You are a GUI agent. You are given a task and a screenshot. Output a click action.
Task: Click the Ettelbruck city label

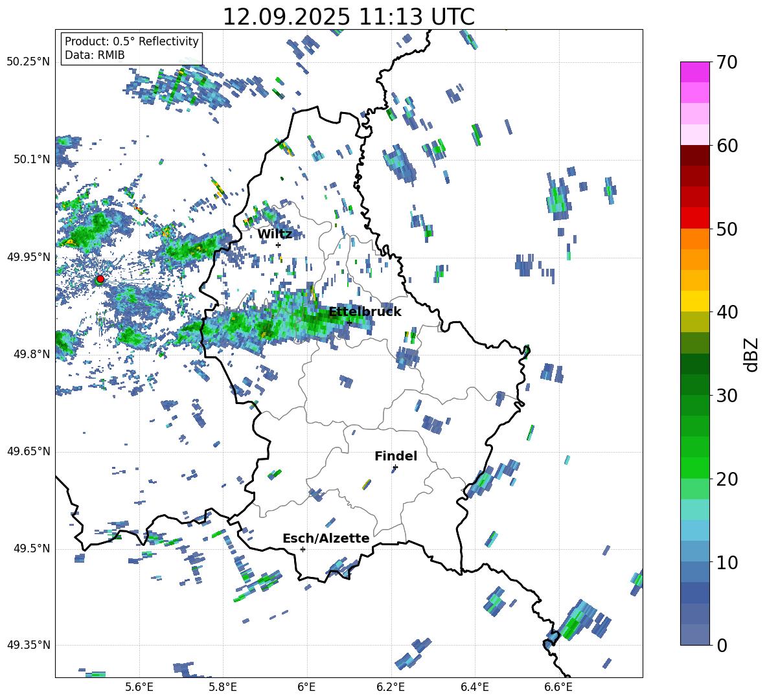(365, 312)
